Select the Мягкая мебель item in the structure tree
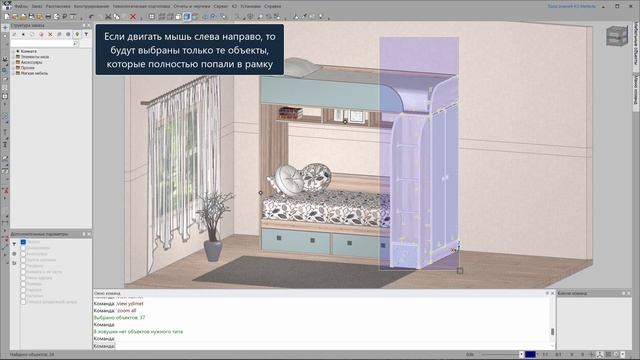 click(x=34, y=73)
